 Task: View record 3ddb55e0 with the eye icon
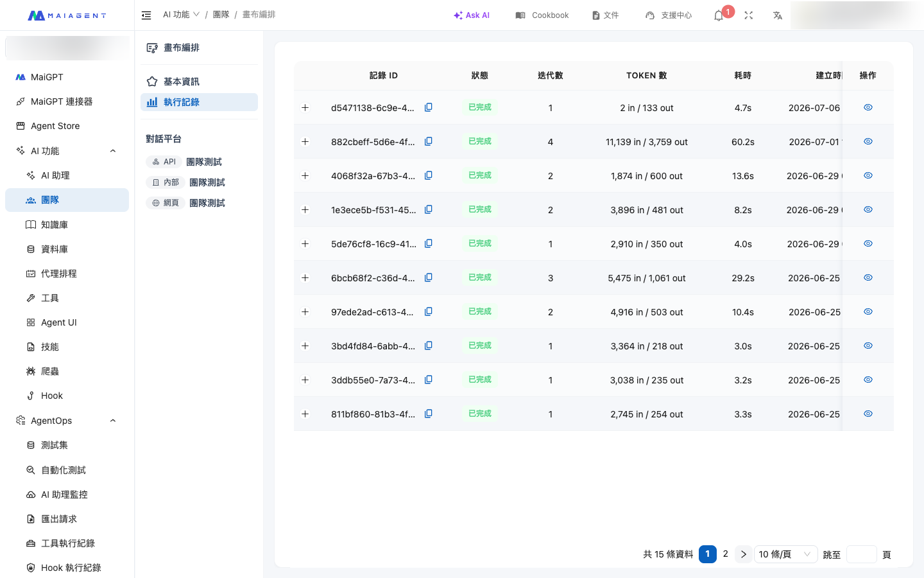pyautogui.click(x=868, y=380)
